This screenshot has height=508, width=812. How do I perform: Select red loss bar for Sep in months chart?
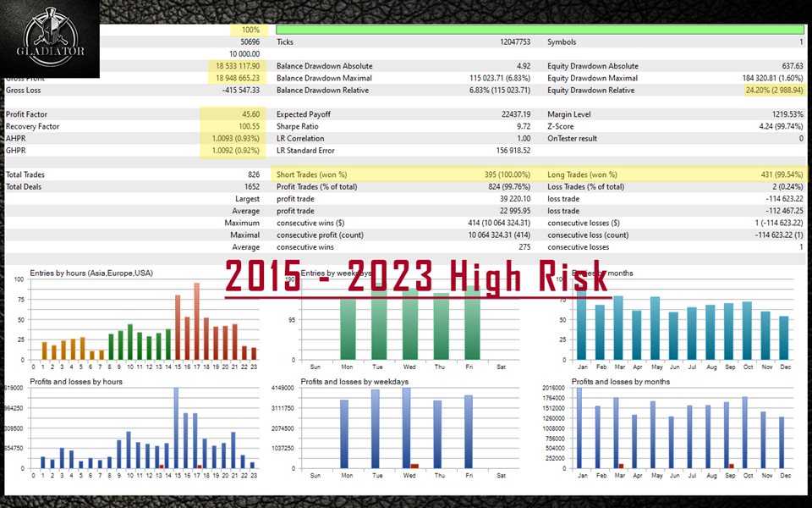click(x=731, y=466)
